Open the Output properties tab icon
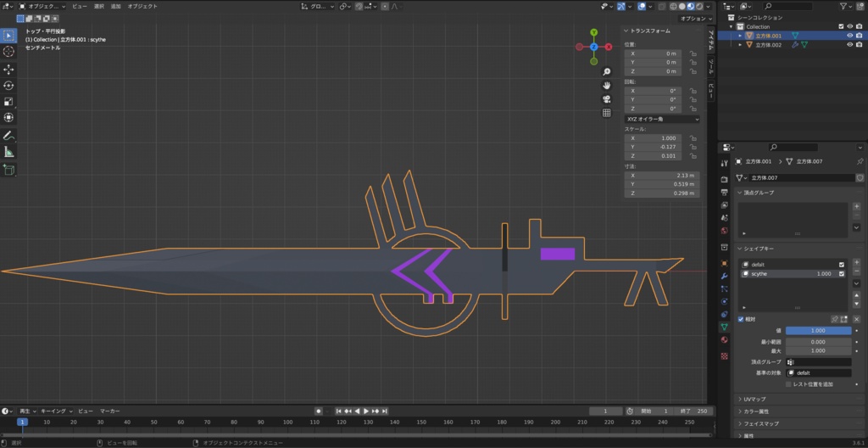 [x=724, y=193]
